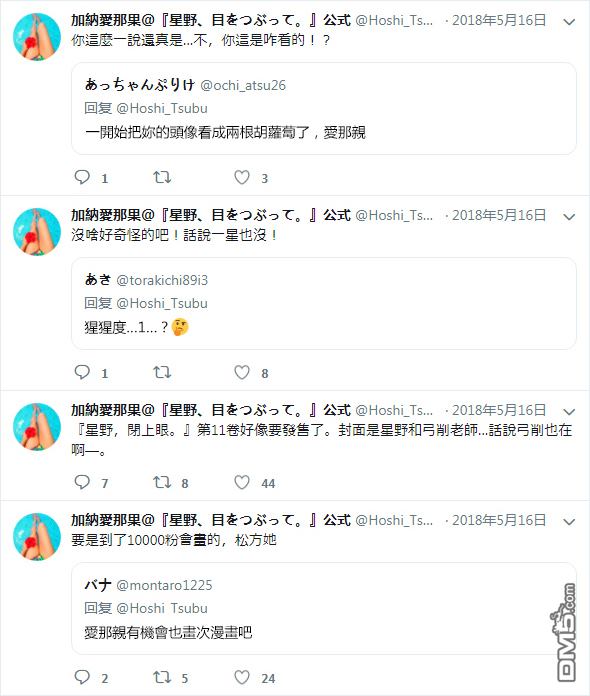Open the first tweet's options chevron
Screen dimensions: 590x696
(x=569, y=21)
